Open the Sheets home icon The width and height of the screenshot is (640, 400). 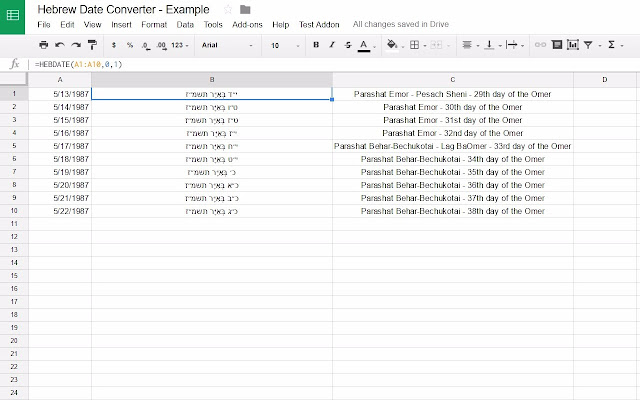(12, 16)
